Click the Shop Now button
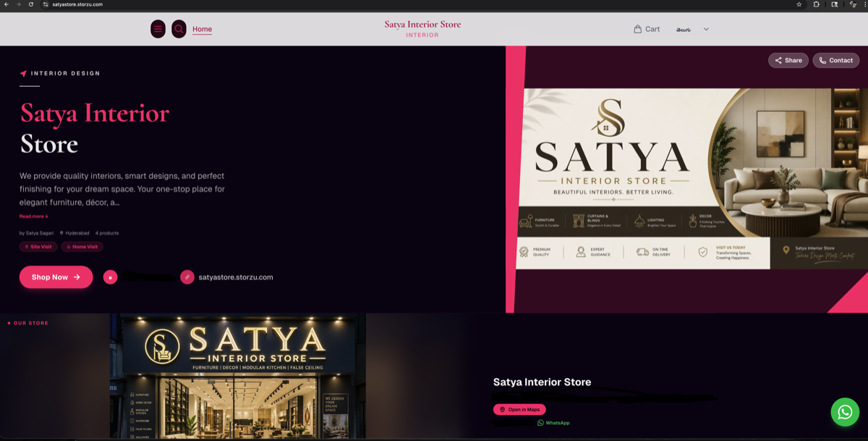The image size is (868, 441). (56, 277)
